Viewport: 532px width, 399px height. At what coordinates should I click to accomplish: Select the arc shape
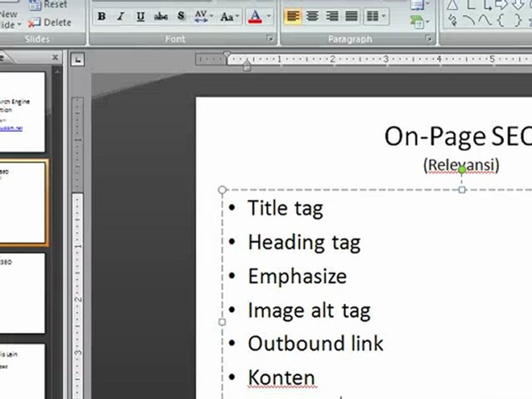[469, 21]
